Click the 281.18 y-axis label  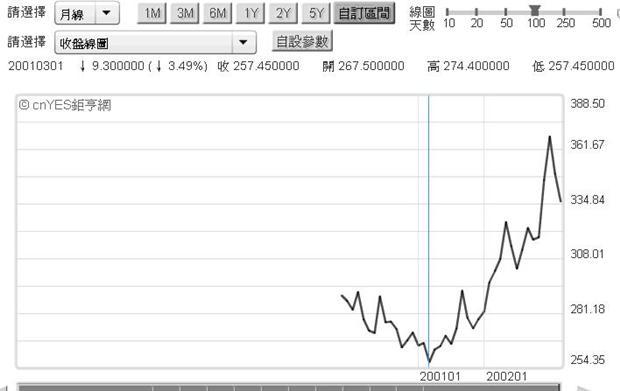pos(588,309)
